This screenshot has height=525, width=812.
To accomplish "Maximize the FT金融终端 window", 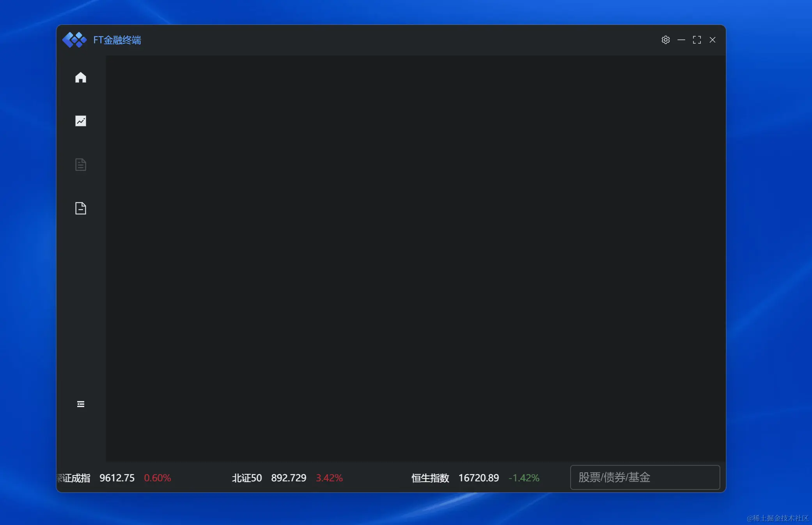I will coord(697,40).
